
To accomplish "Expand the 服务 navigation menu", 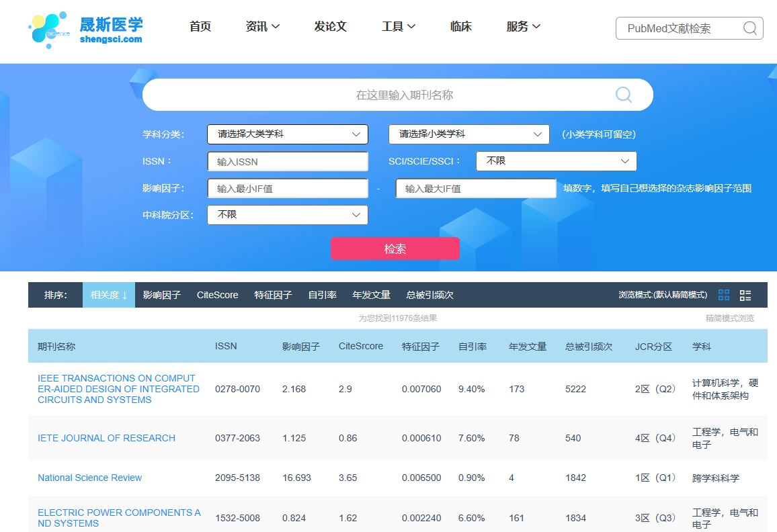I will pos(524,26).
